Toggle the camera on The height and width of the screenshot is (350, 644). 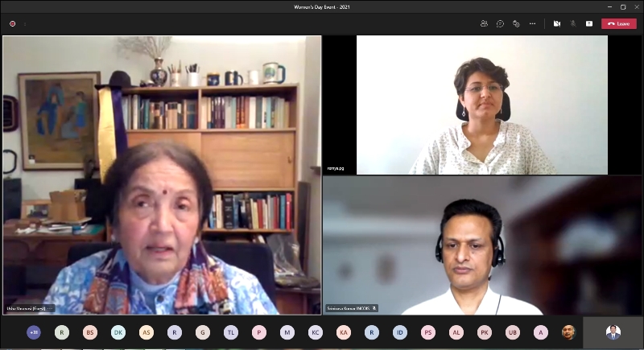coord(556,23)
